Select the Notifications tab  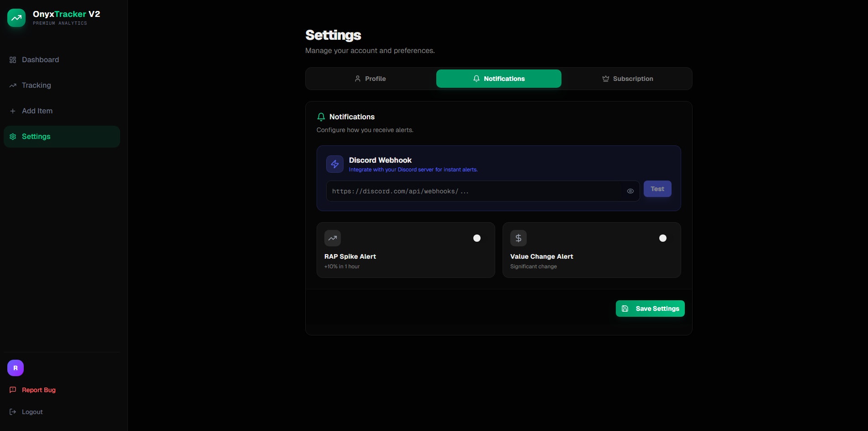click(x=498, y=78)
